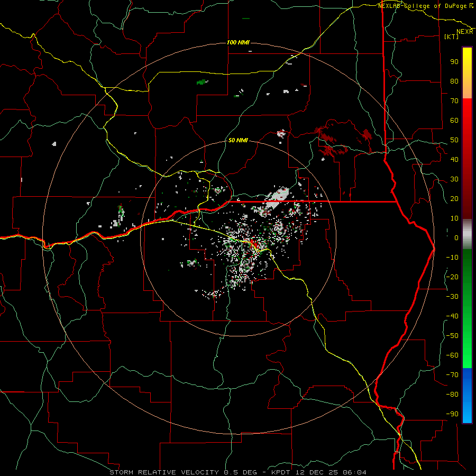Screen dimensions: 476x476
Task: Click the -20 value on velocity scale
Action: click(452, 277)
